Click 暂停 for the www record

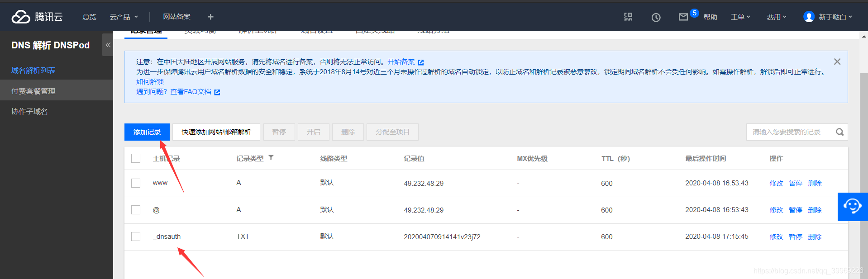coord(796,183)
